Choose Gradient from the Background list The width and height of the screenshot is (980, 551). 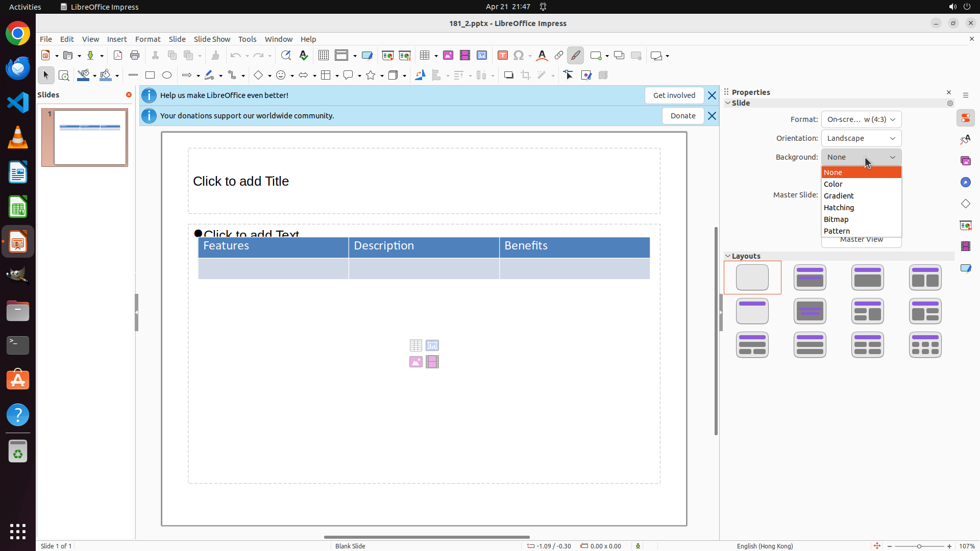point(839,196)
